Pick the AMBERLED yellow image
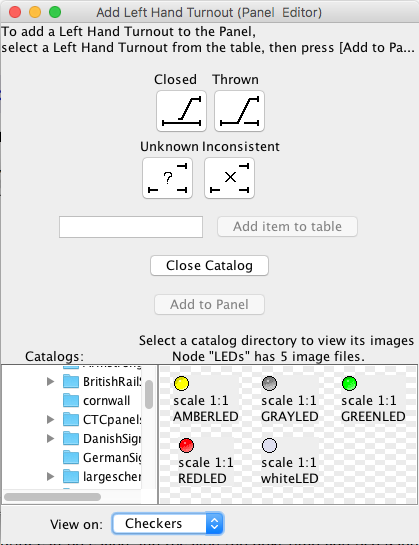419x545 pixels. click(x=181, y=383)
